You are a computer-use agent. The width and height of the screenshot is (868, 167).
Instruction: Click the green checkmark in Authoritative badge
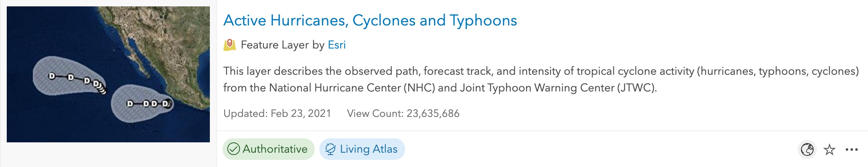click(233, 149)
